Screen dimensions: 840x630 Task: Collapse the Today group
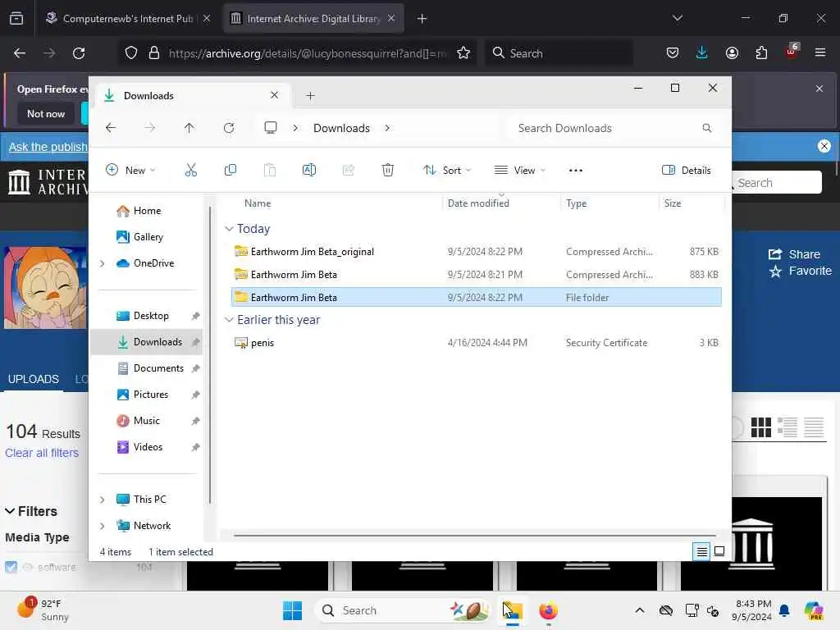[x=230, y=229]
